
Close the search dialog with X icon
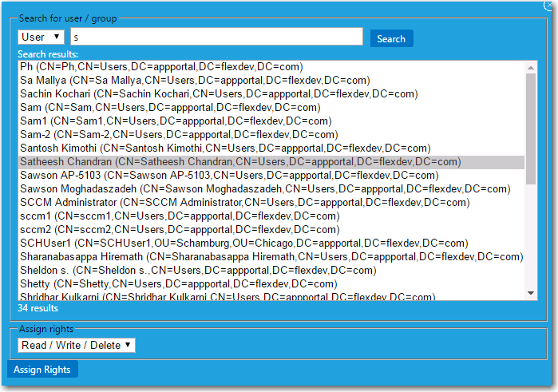click(549, 4)
